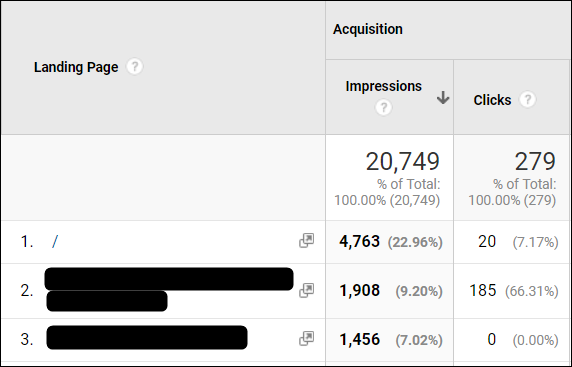Open row 3 landing page external link icon
Screen dimensions: 572x367
(x=306, y=339)
